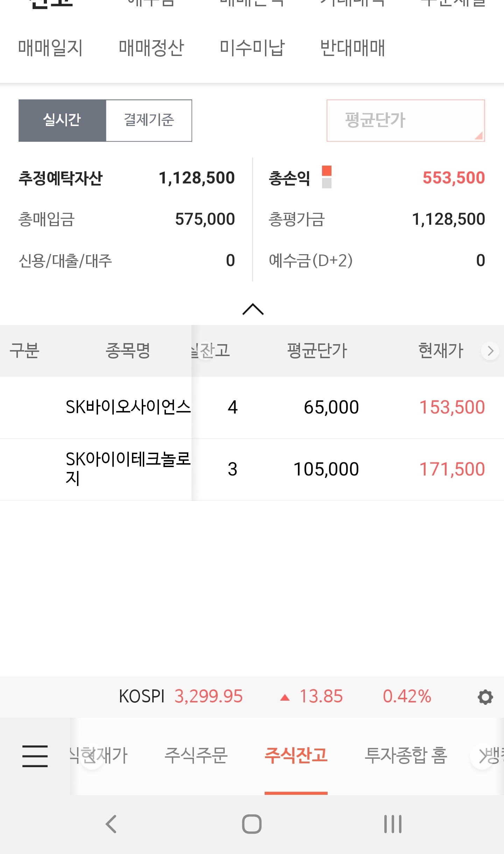Viewport: 504px width, 854px height.
Task: Open the hamburger menu icon
Action: (x=35, y=756)
